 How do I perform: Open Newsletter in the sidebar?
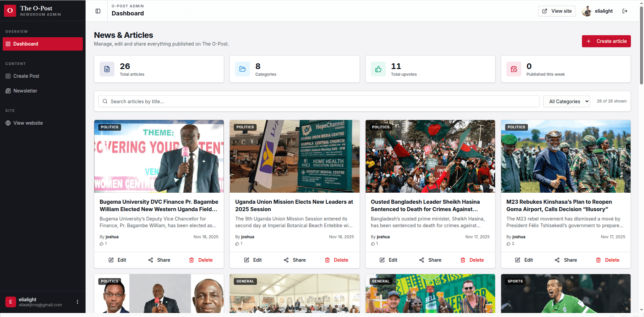pos(43,91)
